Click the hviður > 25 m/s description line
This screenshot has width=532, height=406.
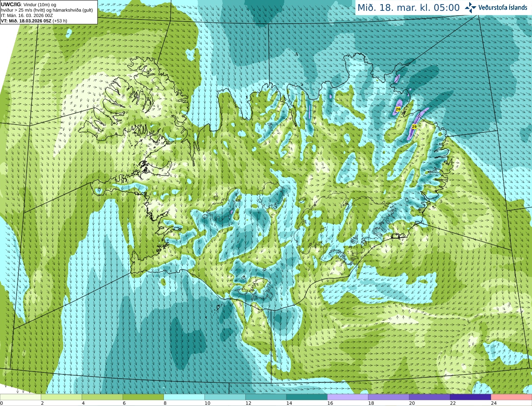point(47,10)
